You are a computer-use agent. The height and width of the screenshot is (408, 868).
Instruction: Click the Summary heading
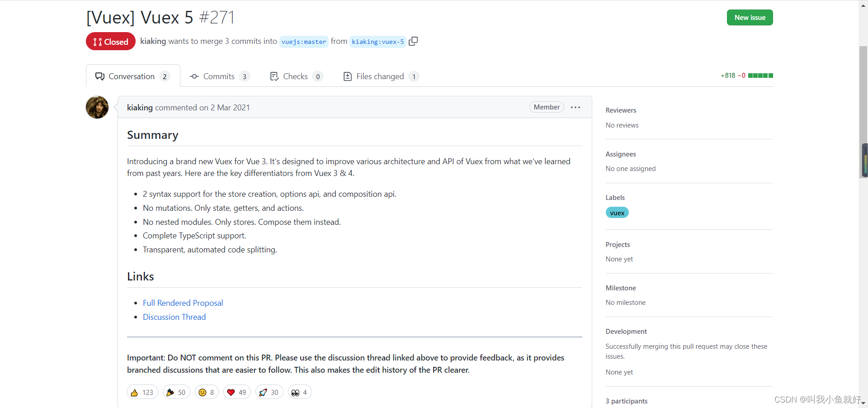tap(153, 135)
